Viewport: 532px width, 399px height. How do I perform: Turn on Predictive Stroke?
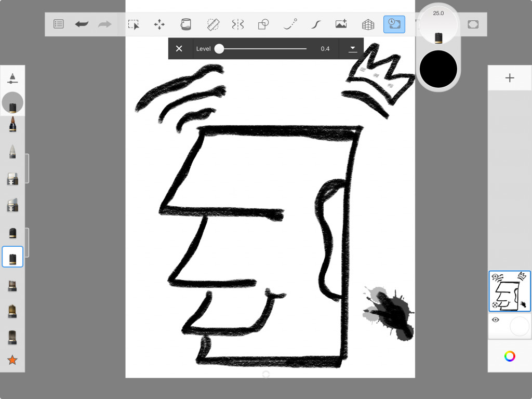(290, 24)
